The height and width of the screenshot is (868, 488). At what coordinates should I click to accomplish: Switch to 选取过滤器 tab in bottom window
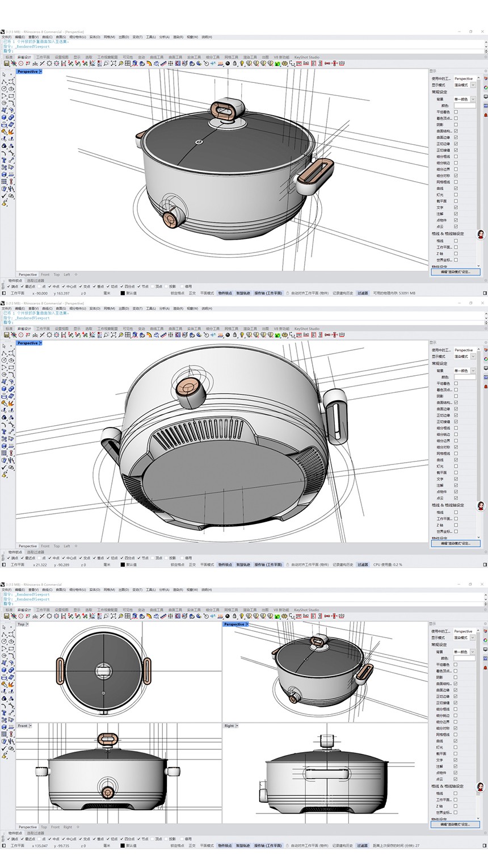(35, 833)
